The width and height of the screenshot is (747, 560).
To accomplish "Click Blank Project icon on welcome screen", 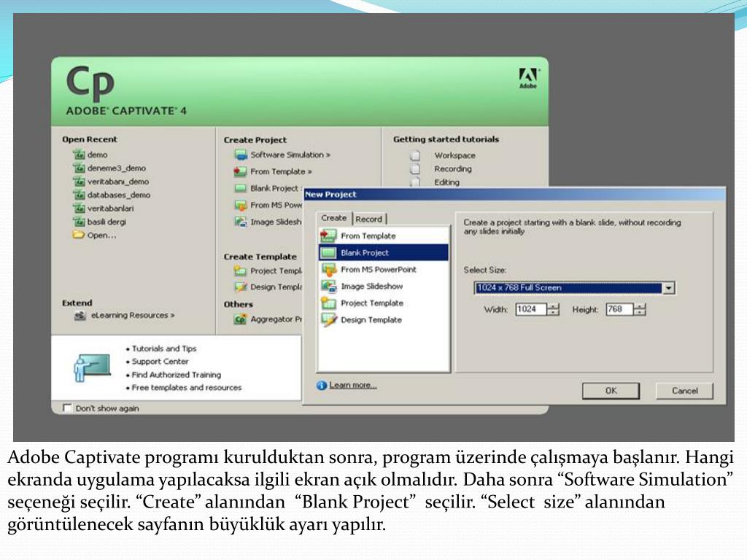I will pos(241,188).
